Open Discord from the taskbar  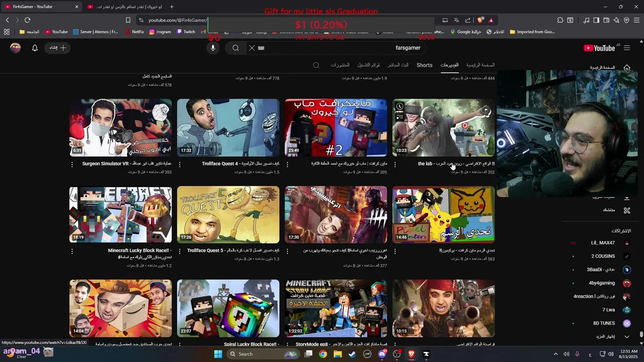pos(382,354)
